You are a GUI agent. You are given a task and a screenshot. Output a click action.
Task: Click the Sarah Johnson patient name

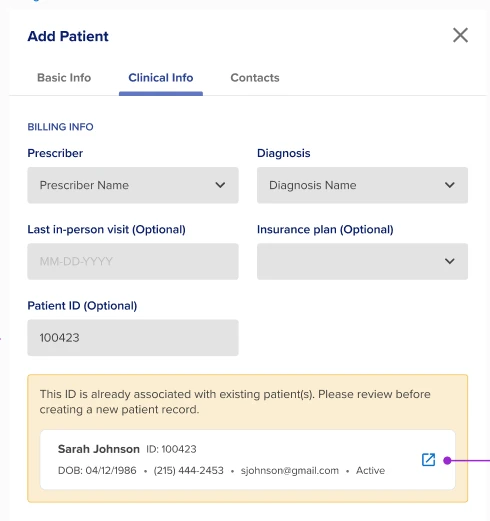[99, 449]
